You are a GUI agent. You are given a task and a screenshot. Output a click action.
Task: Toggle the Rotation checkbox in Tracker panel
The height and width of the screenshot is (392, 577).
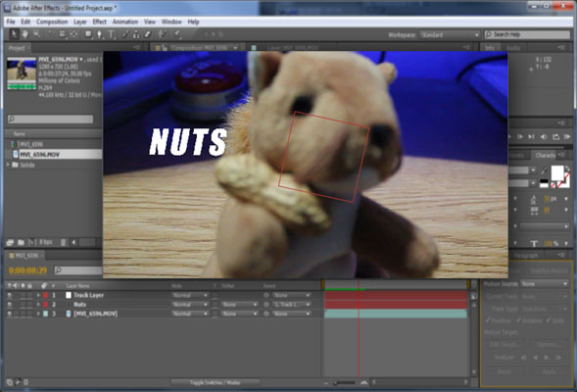pyautogui.click(x=518, y=320)
